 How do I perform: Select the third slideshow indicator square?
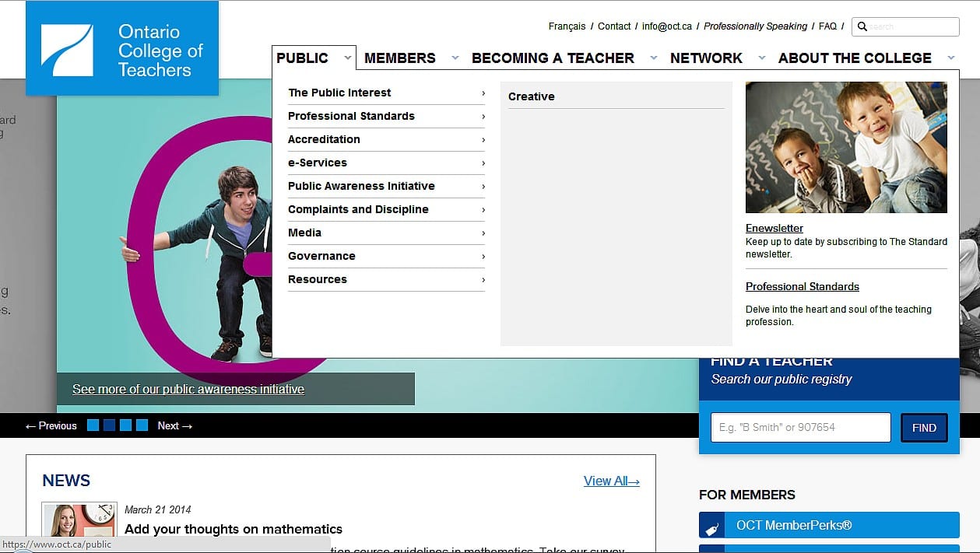coord(125,425)
